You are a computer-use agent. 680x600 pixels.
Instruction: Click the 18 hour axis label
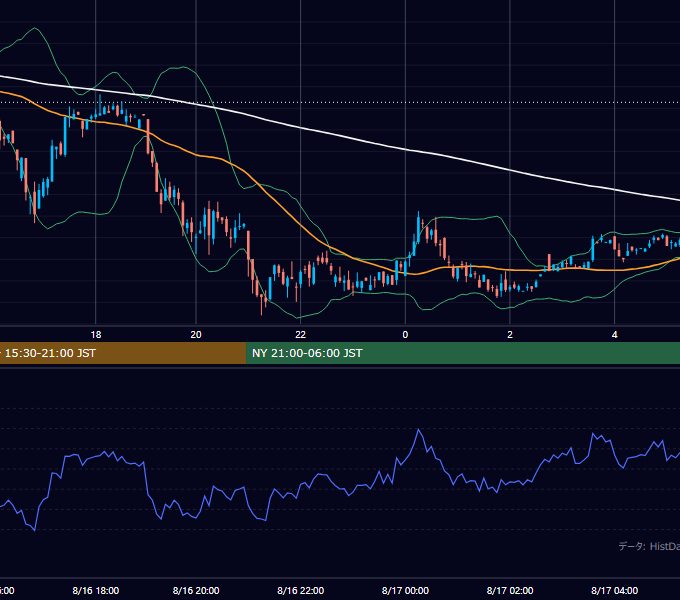pyautogui.click(x=96, y=335)
